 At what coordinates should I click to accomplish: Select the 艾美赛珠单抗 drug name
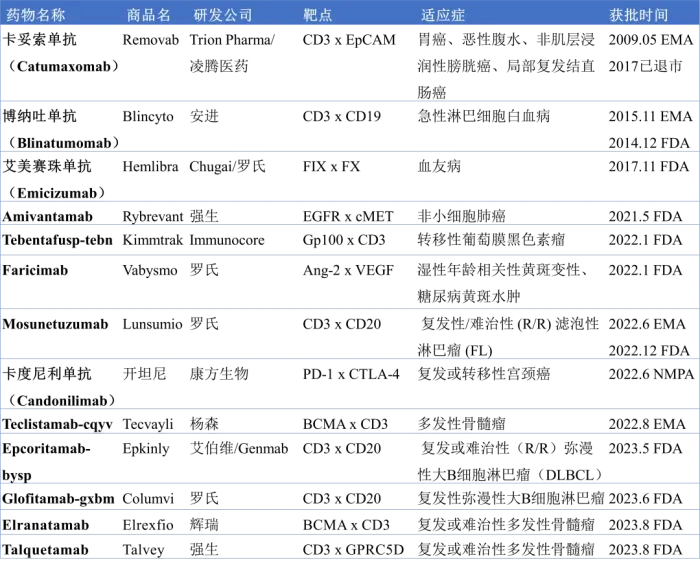coord(47,166)
